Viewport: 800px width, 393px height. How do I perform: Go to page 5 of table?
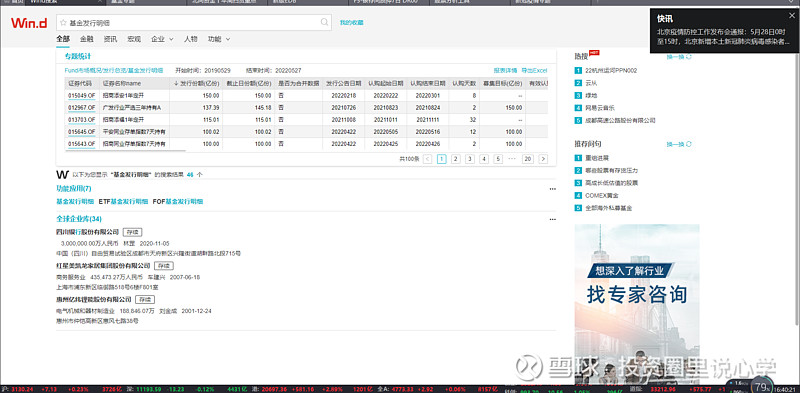tap(498, 159)
